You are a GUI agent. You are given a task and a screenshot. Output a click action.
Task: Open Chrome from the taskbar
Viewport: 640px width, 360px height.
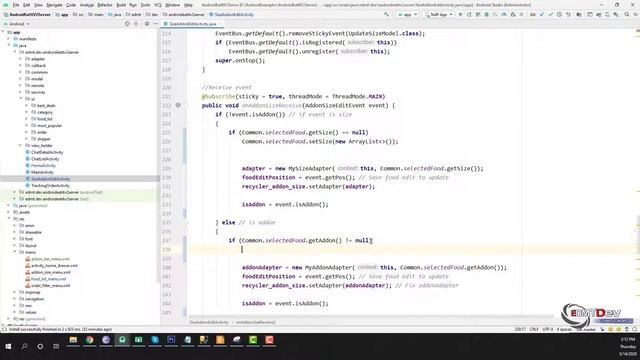[89, 340]
